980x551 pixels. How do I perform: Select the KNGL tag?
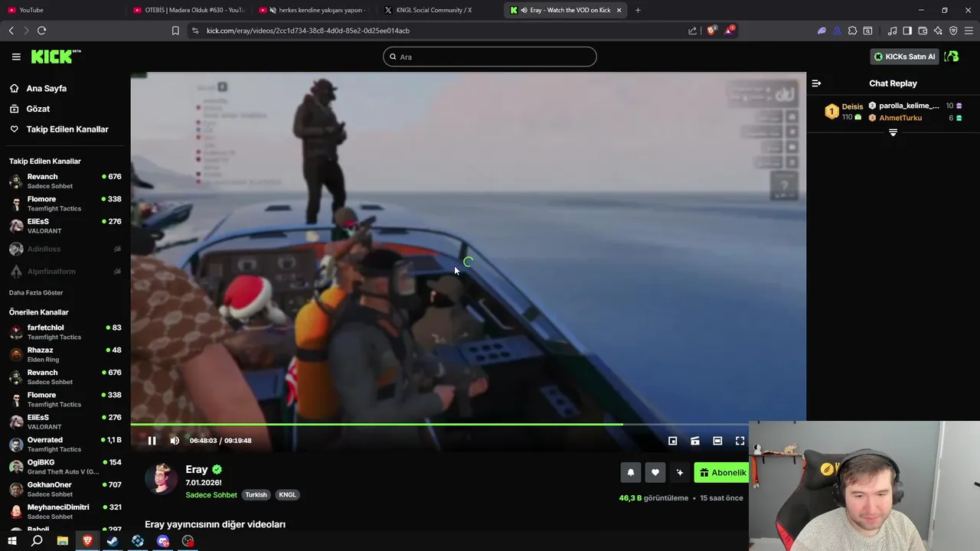[x=287, y=495]
